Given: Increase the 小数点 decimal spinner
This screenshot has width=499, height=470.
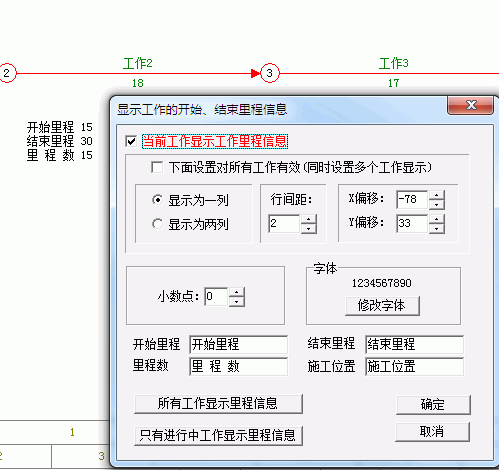Looking at the screenshot, I should [x=237, y=292].
